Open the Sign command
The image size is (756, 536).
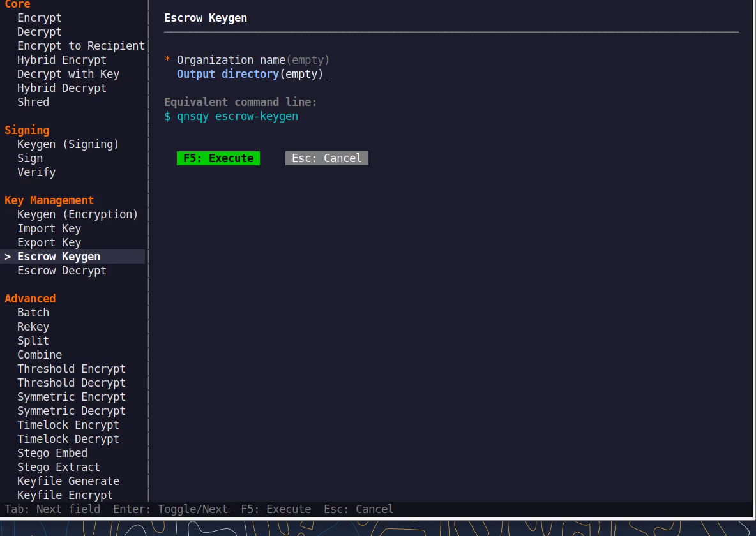point(30,158)
